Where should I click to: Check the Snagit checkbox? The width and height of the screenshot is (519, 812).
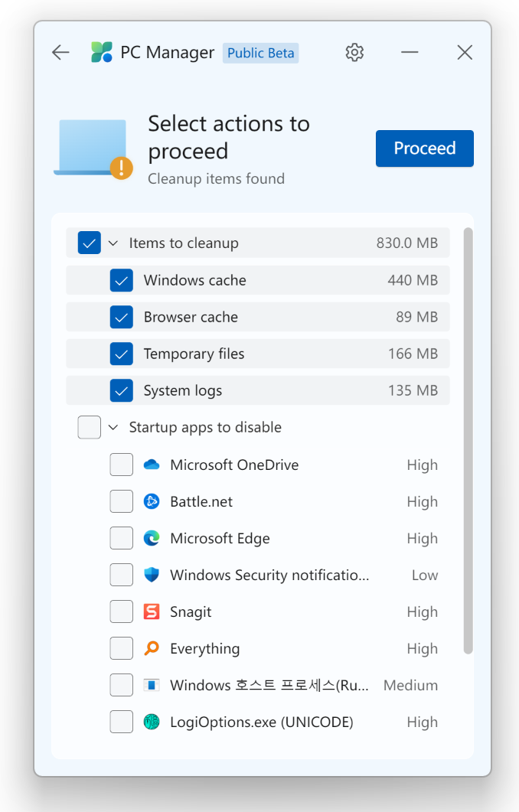tap(121, 611)
